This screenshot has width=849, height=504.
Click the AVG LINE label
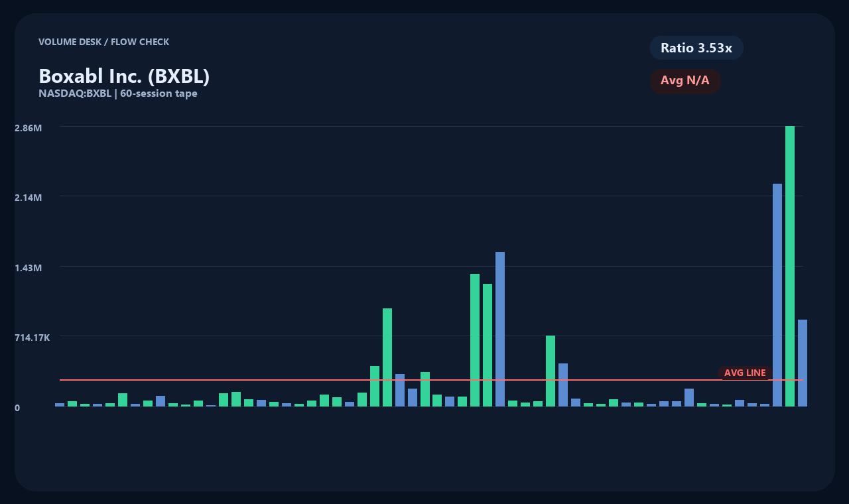click(745, 373)
